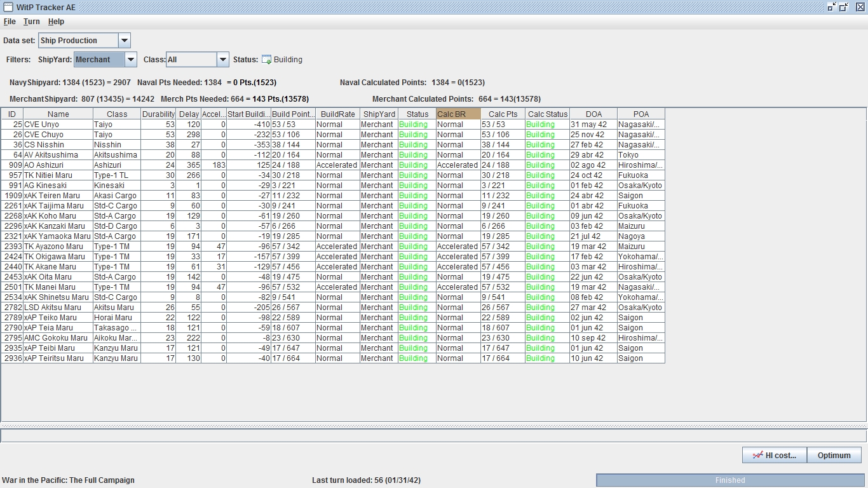Click the Finished progress bar
868x488 pixels.
(729, 480)
